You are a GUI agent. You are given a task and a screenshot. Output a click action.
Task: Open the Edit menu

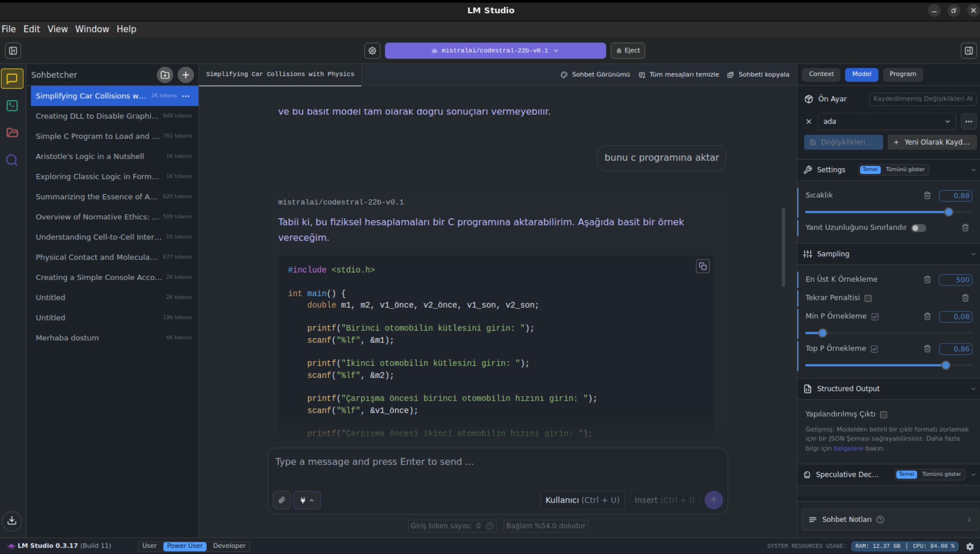[32, 29]
